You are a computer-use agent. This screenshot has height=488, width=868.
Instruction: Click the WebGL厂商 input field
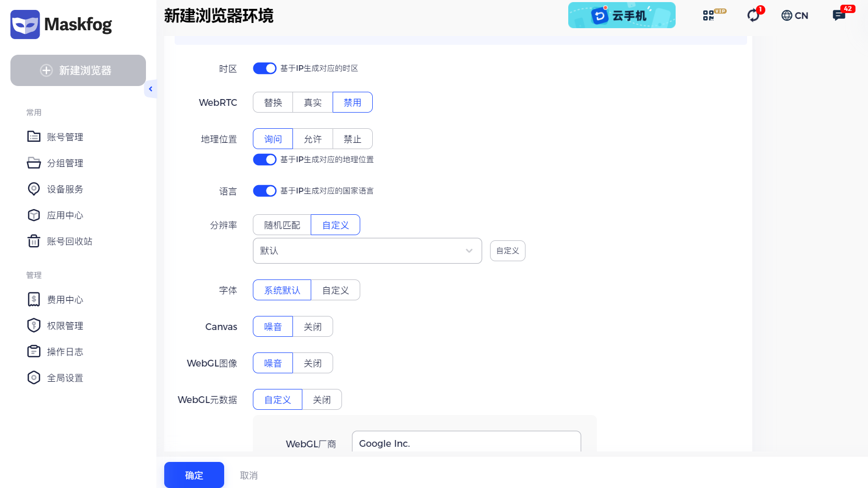pyautogui.click(x=467, y=442)
